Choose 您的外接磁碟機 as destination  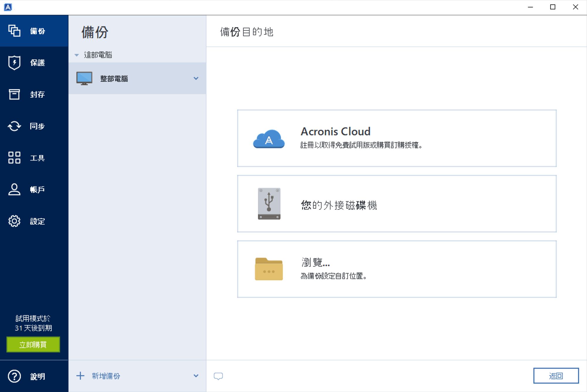397,204
